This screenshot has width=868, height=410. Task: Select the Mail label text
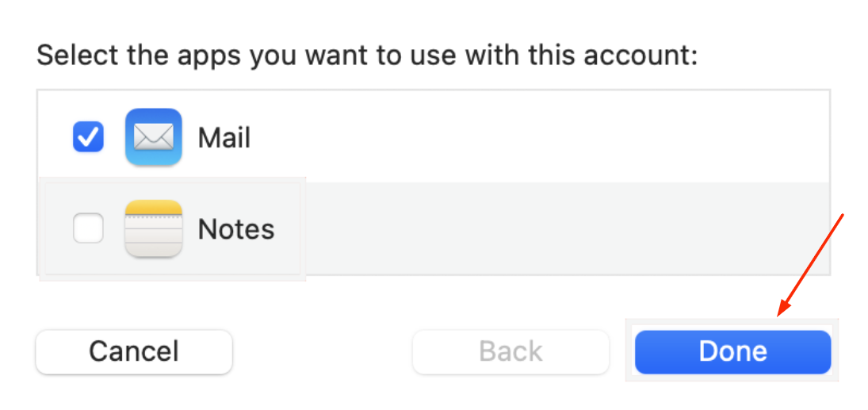[x=224, y=138]
